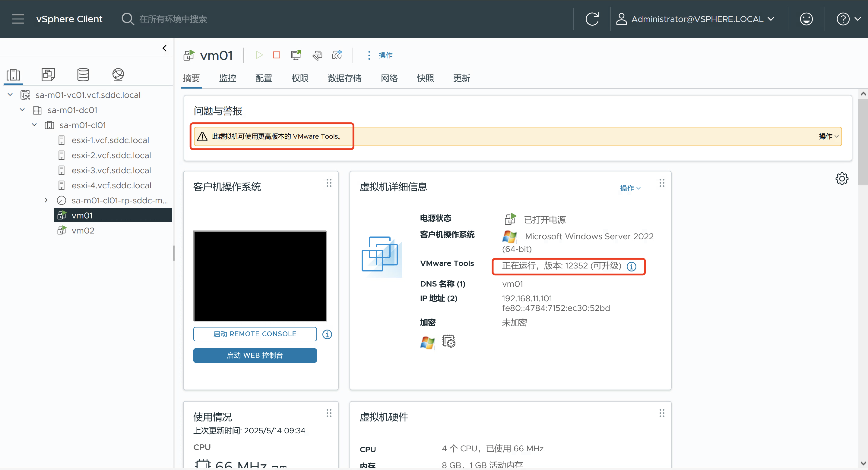Image resolution: width=868 pixels, height=470 pixels.
Task: Select vm01 in the inventory tree
Action: pyautogui.click(x=113, y=215)
